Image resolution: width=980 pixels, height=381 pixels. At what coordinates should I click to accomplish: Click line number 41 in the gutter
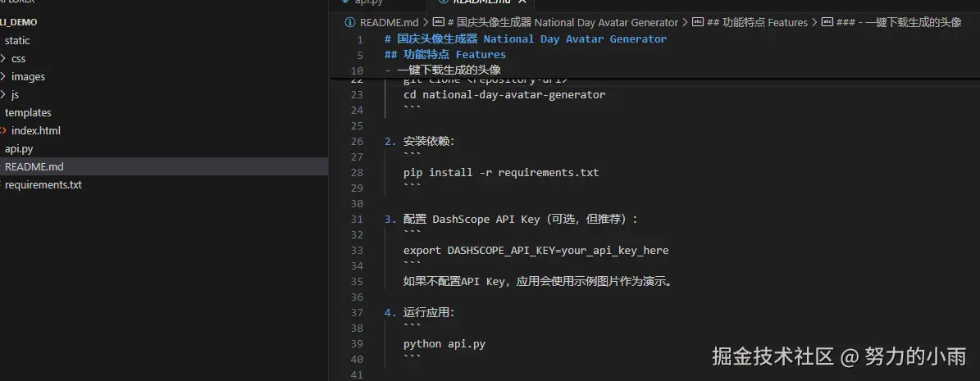(357, 374)
